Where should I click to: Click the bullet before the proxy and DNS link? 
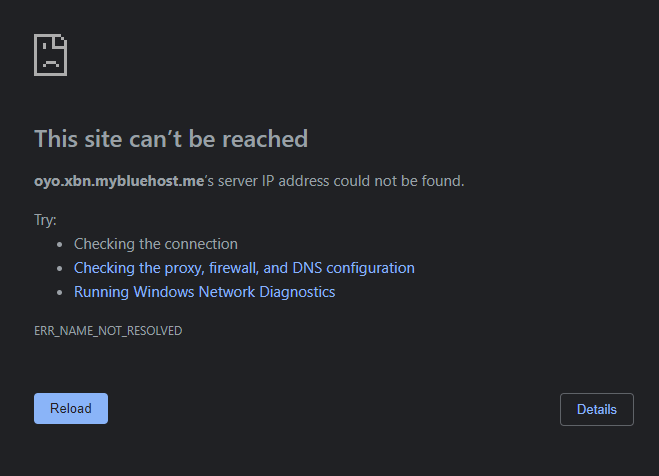[59, 268]
